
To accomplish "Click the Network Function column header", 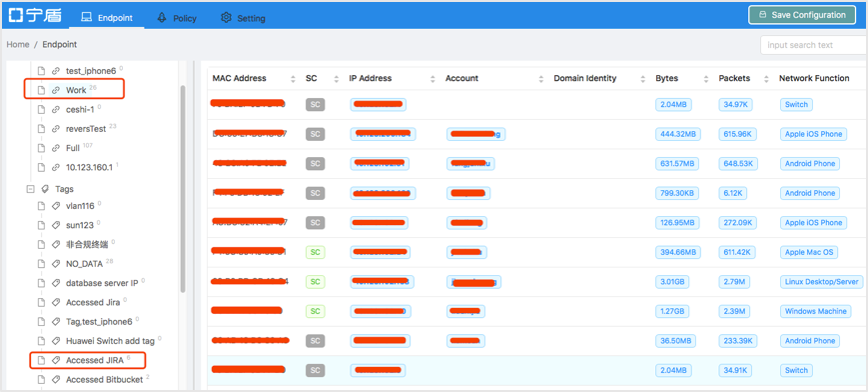I will coord(814,78).
